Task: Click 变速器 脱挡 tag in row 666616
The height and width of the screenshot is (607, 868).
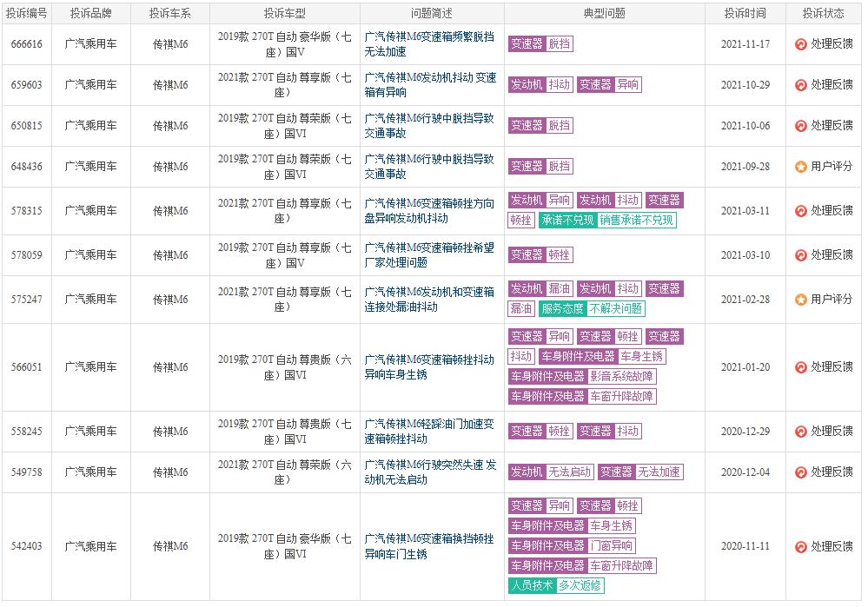Action: 540,44
